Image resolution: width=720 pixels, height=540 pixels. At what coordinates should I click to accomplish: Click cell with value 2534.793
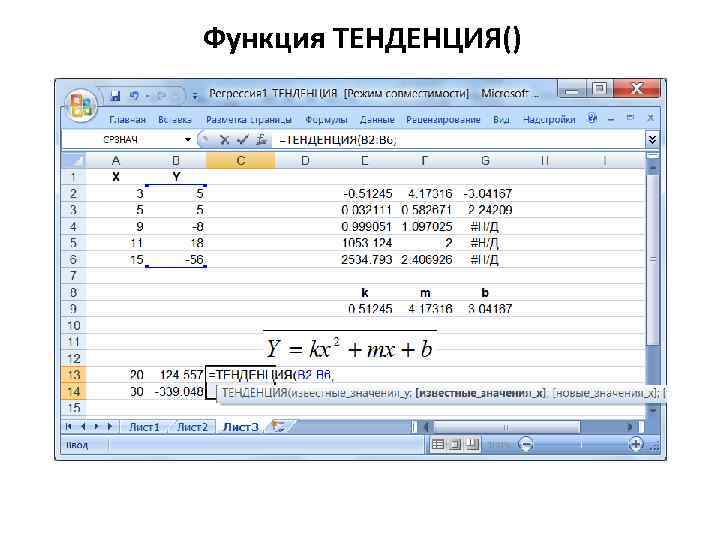pos(365,260)
